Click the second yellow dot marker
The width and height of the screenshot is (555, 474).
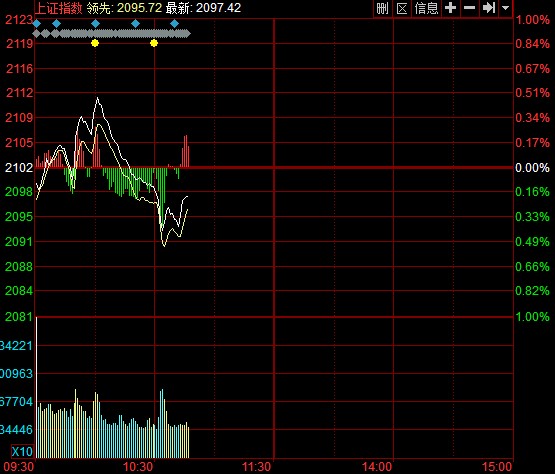coord(154,43)
